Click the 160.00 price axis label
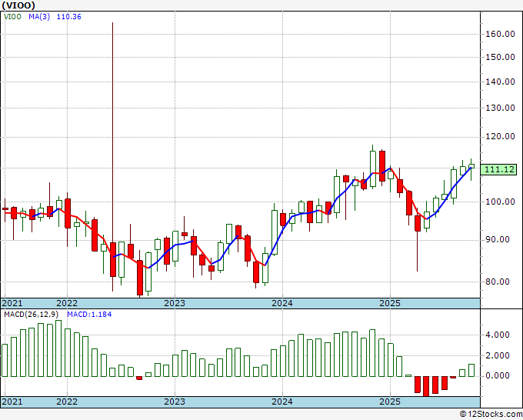Screen dimensions: 523x420 500,34
